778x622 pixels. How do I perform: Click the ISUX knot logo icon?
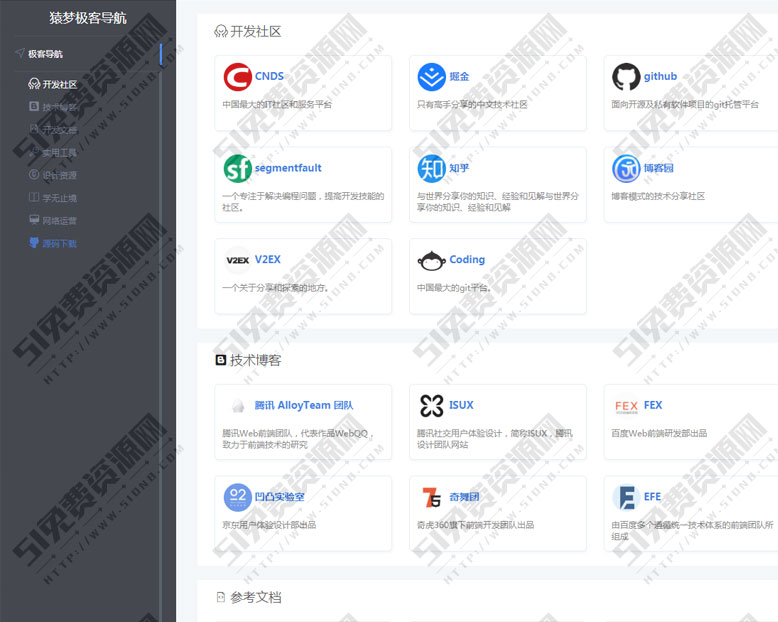click(432, 406)
